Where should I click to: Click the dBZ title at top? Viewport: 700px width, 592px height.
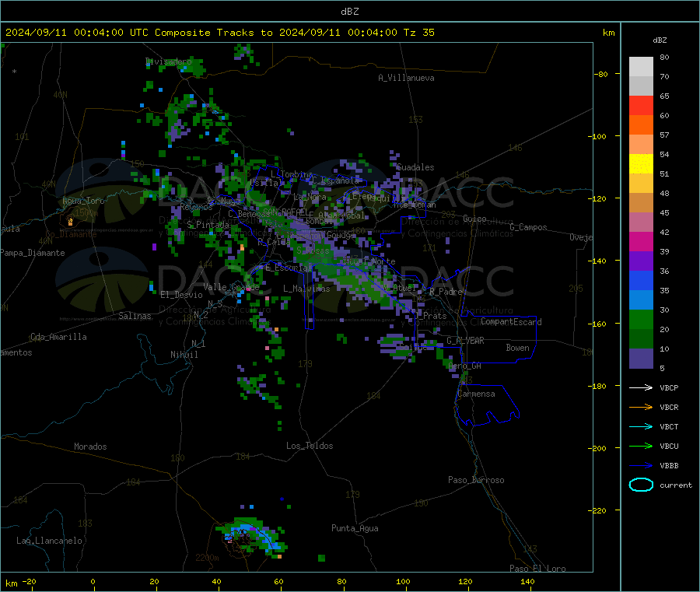(349, 12)
